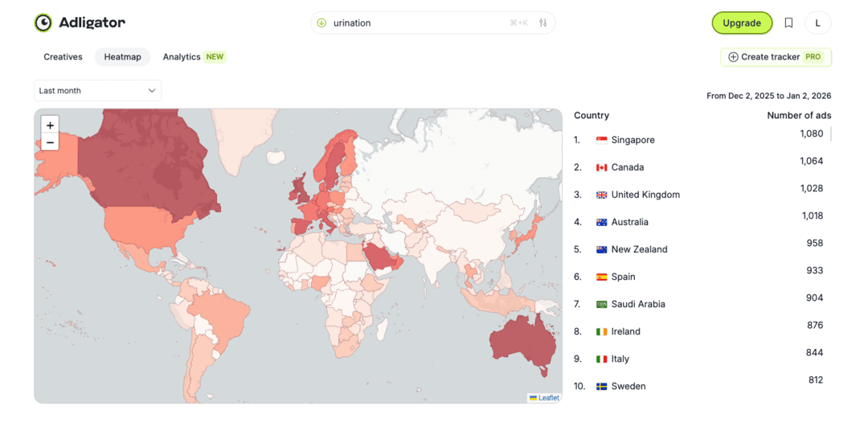Screen dimensions: 868x439
Task: Click the country list scrollbar
Action: [x=830, y=134]
